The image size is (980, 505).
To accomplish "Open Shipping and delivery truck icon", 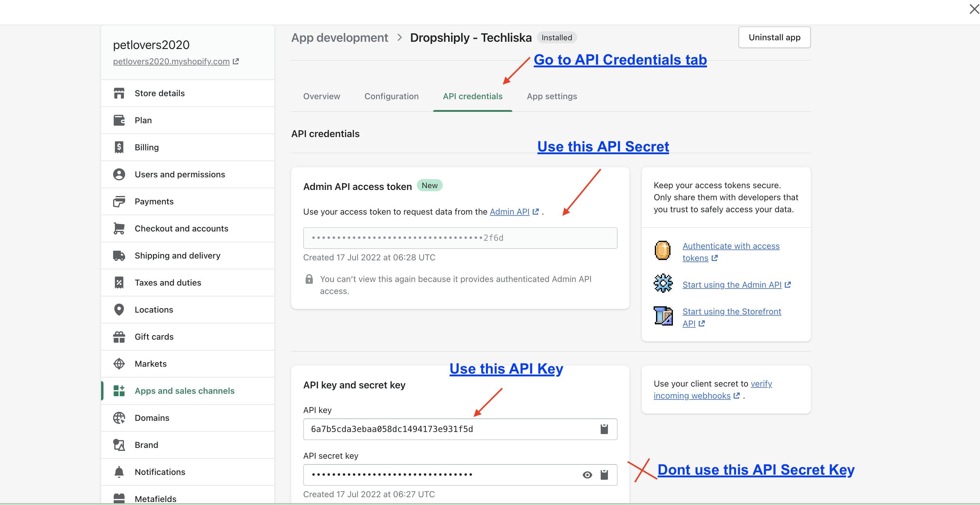I will 119,256.
